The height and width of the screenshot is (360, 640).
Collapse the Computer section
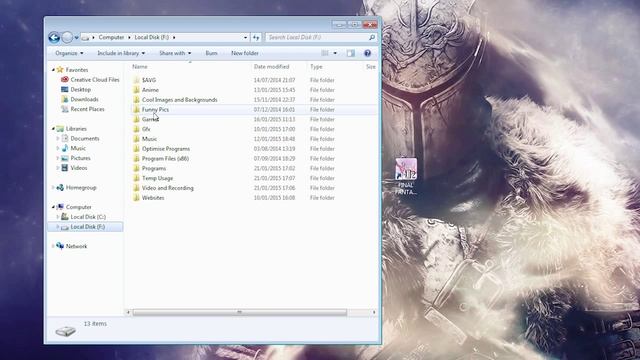pyautogui.click(x=53, y=207)
